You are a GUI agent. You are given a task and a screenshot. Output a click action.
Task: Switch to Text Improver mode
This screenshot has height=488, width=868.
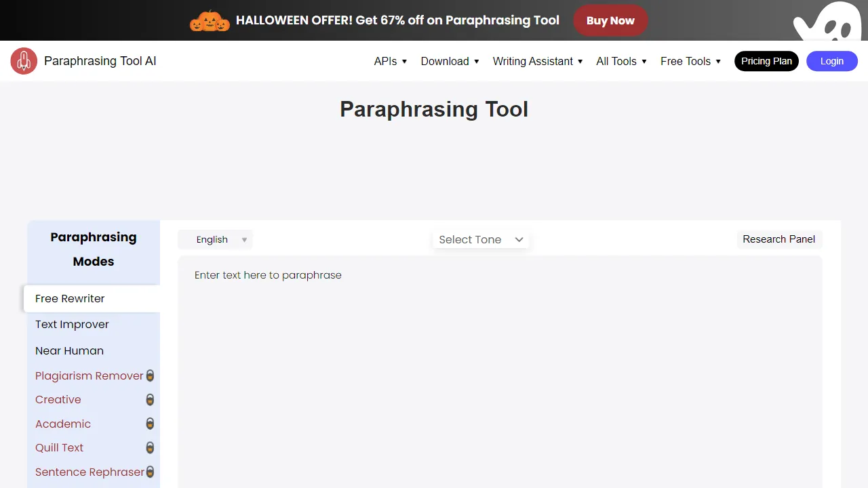(x=72, y=325)
